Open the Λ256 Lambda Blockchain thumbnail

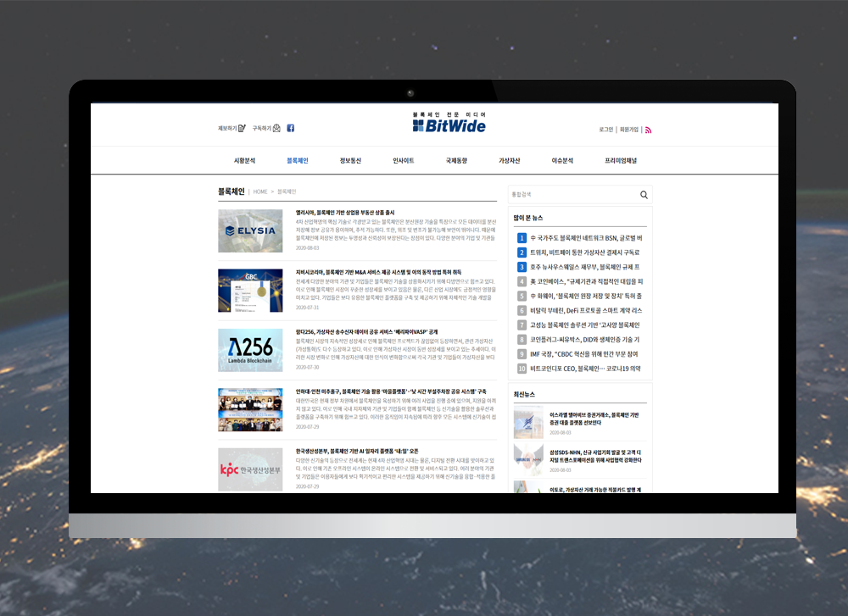(x=250, y=350)
